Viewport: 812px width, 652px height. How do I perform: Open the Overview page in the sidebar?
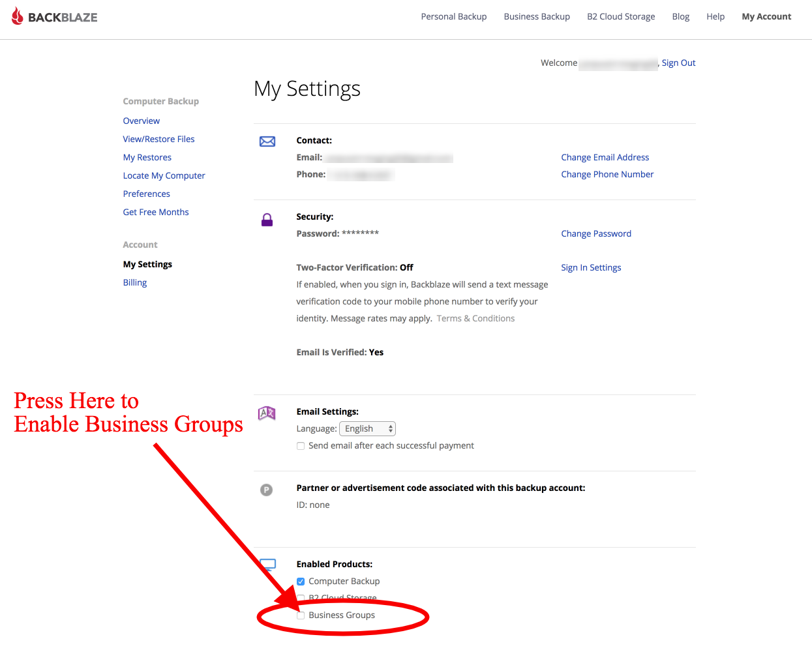click(x=142, y=121)
